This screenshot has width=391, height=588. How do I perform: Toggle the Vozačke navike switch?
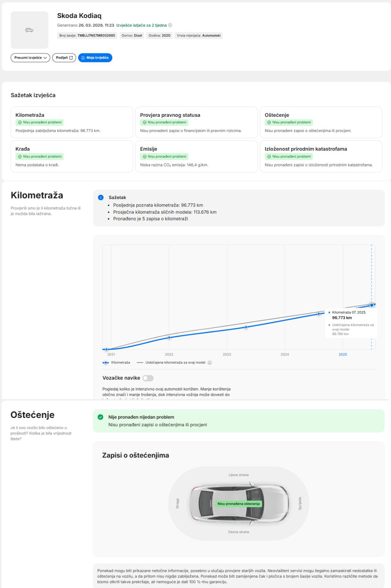[148, 378]
